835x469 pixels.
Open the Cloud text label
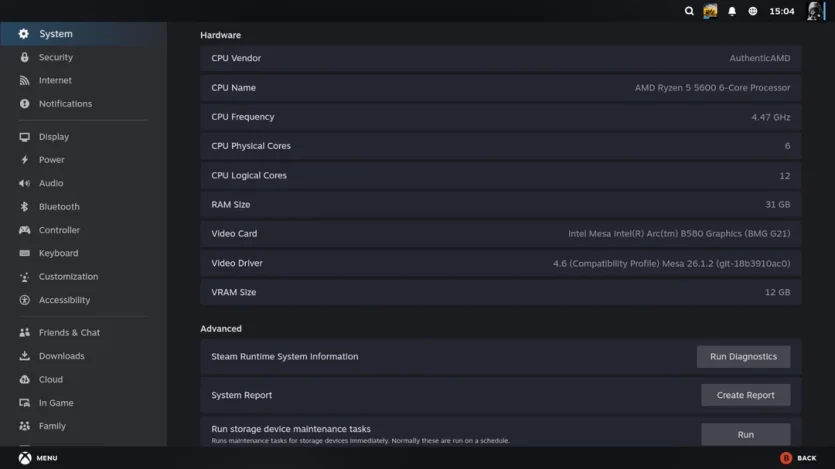click(51, 380)
